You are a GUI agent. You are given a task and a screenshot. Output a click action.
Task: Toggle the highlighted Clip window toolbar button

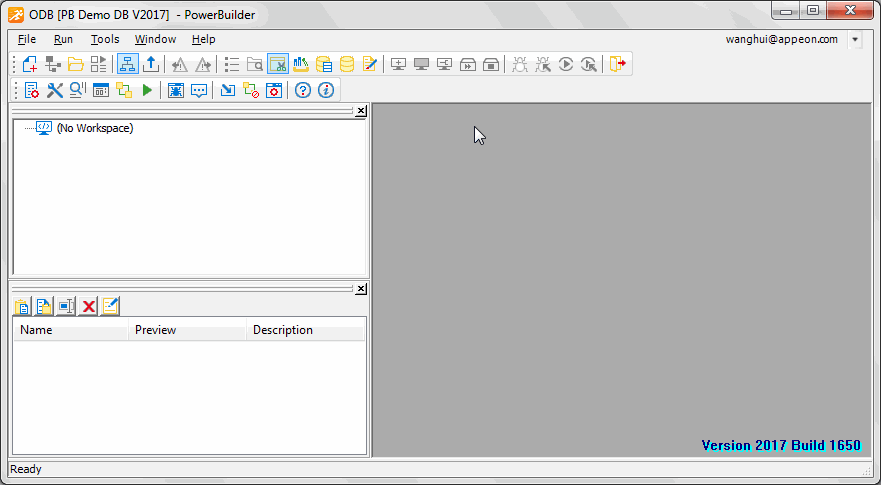pos(278,65)
